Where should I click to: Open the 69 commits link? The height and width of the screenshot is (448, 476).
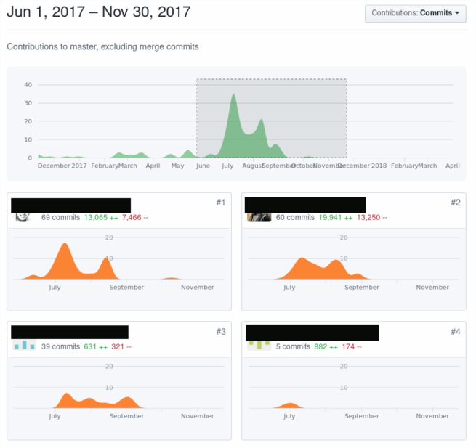(60, 217)
